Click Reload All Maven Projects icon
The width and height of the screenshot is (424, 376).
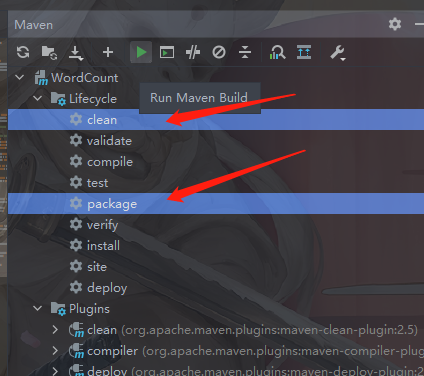coord(23,52)
